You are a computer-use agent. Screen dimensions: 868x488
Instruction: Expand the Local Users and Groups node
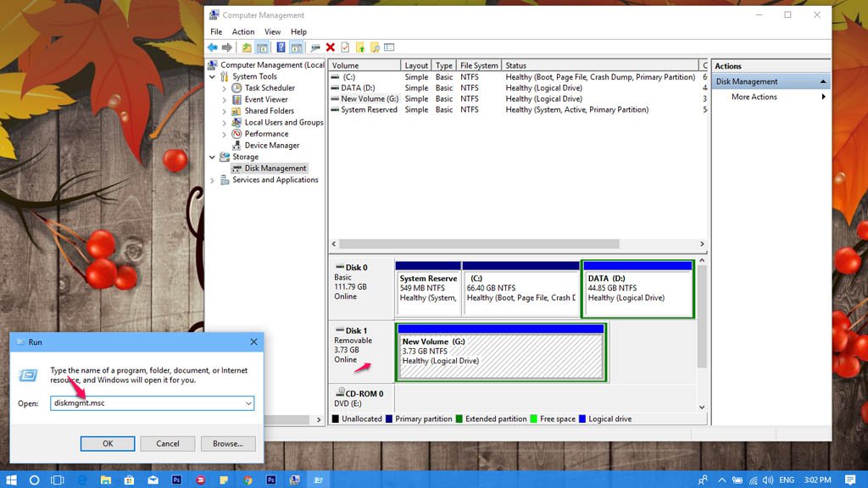tap(224, 122)
